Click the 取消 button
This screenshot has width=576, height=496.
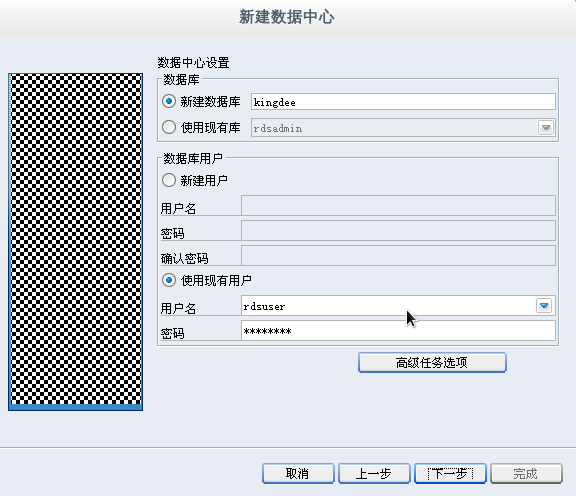click(298, 474)
